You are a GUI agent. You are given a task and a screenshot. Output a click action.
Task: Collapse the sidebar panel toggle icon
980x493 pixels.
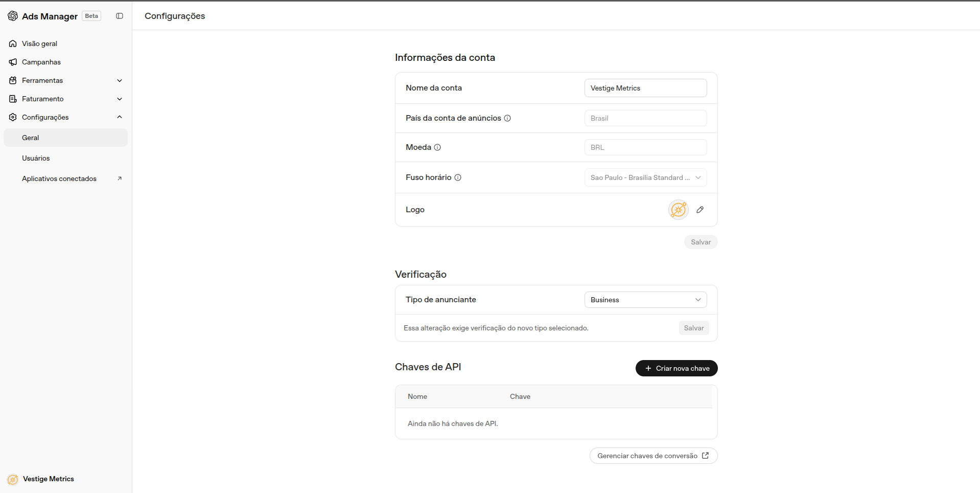pyautogui.click(x=120, y=16)
